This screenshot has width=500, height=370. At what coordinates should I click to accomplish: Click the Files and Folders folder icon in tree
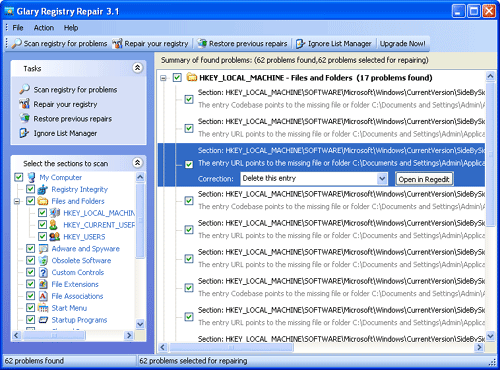coord(43,201)
